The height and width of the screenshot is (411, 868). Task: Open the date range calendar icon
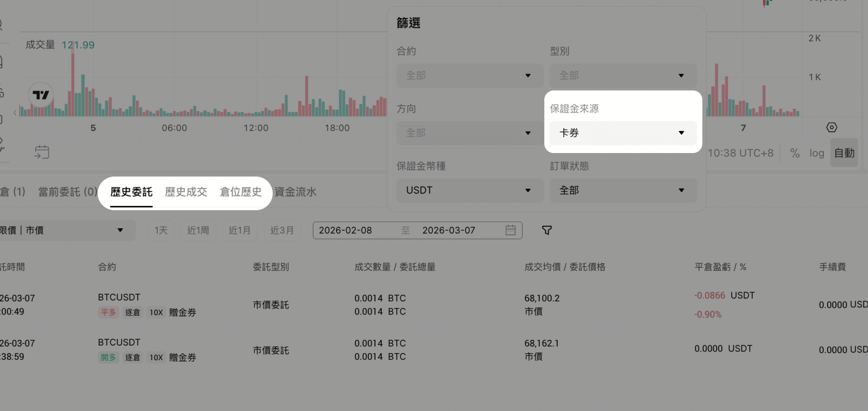[x=510, y=230]
